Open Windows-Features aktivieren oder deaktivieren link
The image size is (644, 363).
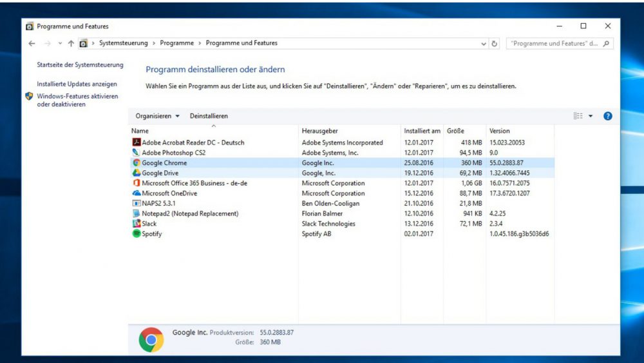tap(77, 101)
